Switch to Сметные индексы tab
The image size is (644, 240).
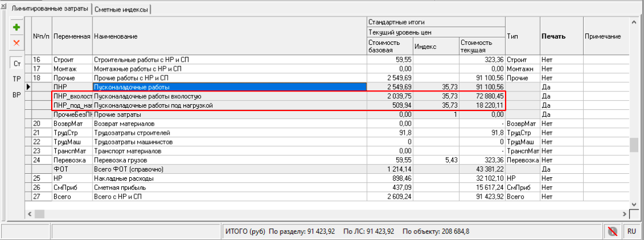tap(121, 10)
